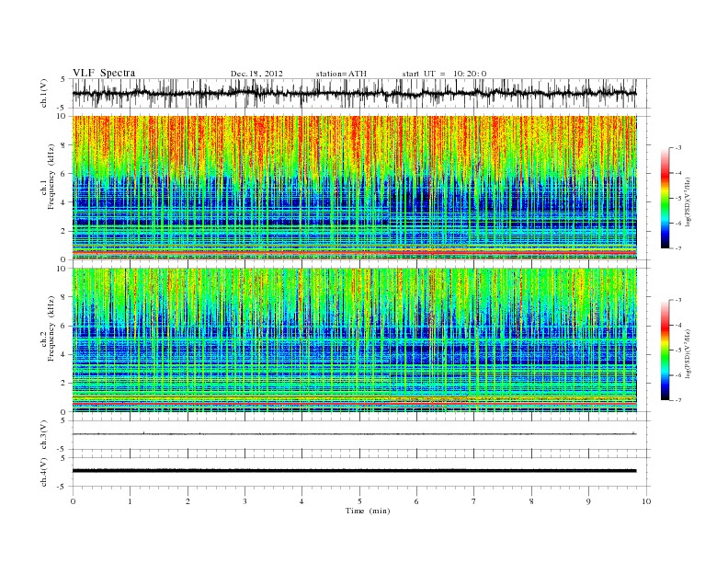This screenshot has height=563, width=728.
Task: Click the ch.1 voltage waveform trace panel
Action: pyautogui.click(x=361, y=93)
